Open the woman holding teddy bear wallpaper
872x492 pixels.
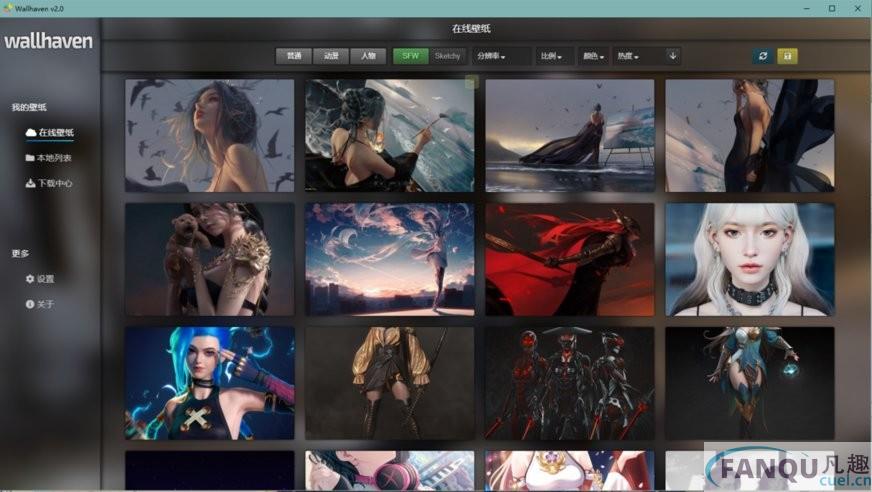click(210, 260)
